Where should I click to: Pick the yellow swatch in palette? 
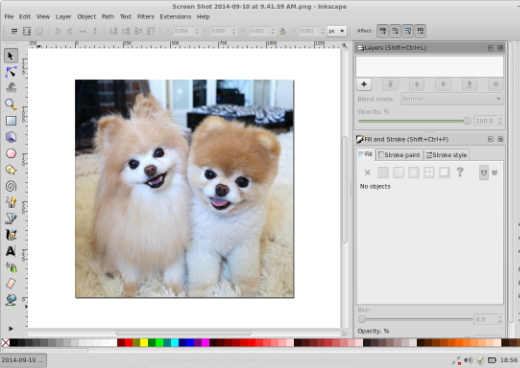tap(144, 343)
